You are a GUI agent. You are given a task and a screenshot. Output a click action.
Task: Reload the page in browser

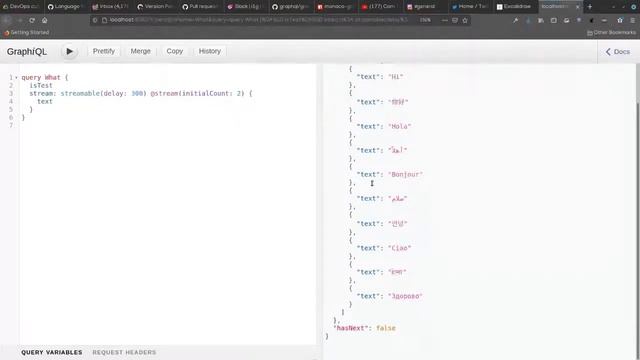coord(32,20)
